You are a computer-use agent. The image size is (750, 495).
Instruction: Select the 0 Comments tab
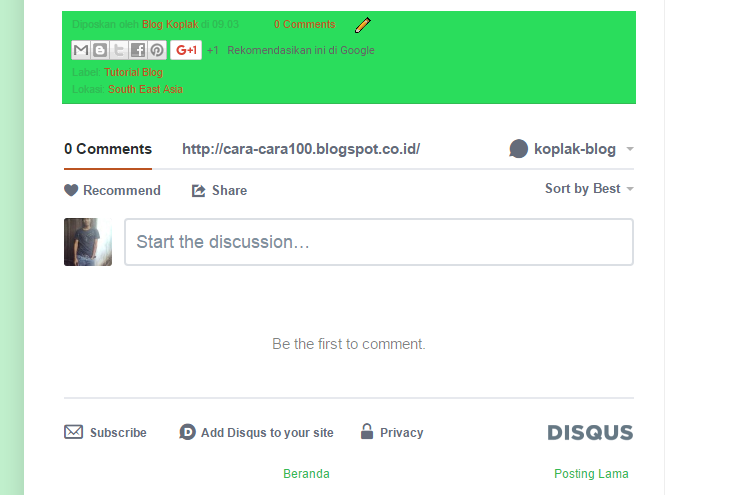108,149
